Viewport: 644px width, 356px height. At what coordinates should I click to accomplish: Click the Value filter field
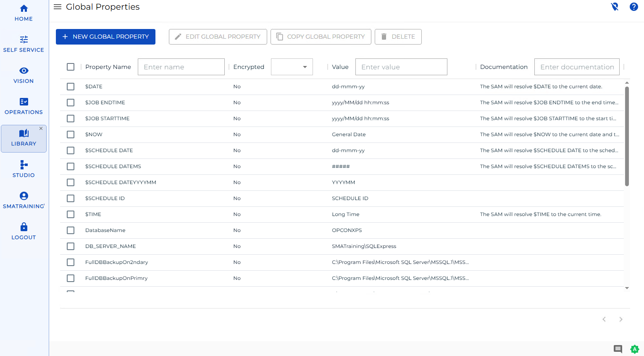[401, 67]
